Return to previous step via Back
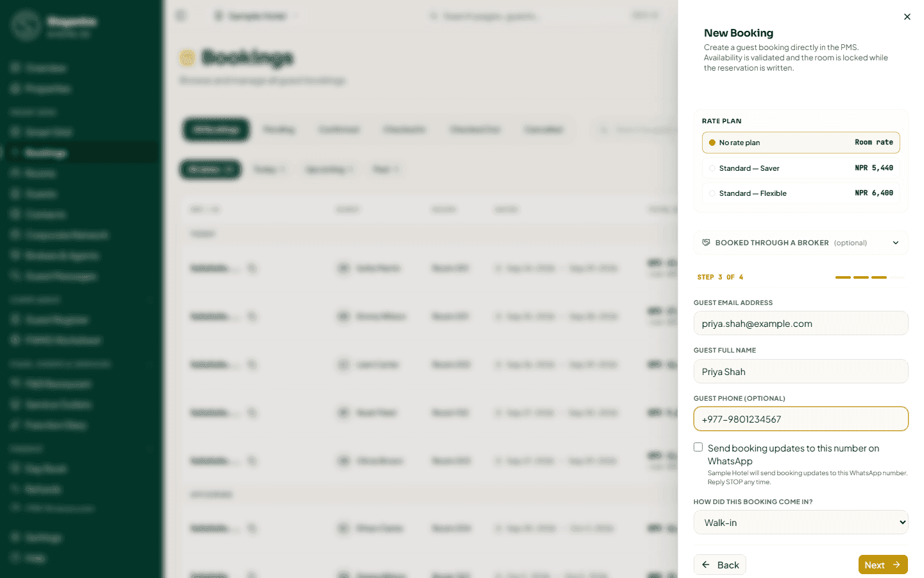This screenshot has height=578, width=924. pyautogui.click(x=720, y=565)
